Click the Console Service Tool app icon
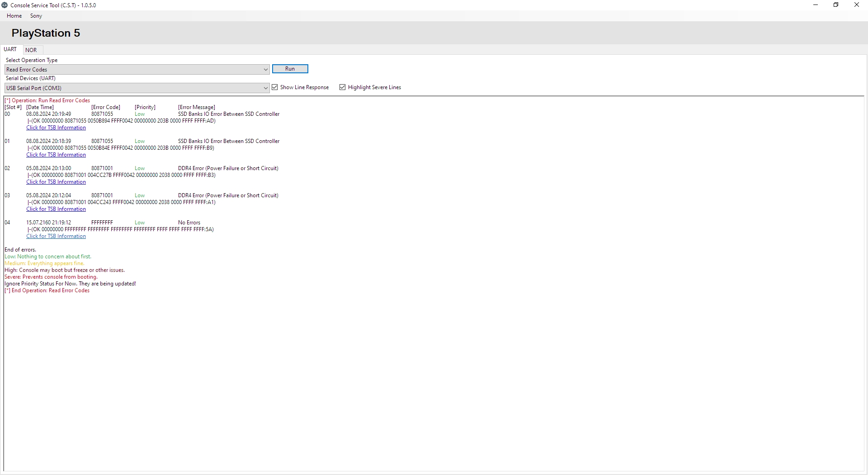868x475 pixels. click(x=5, y=5)
